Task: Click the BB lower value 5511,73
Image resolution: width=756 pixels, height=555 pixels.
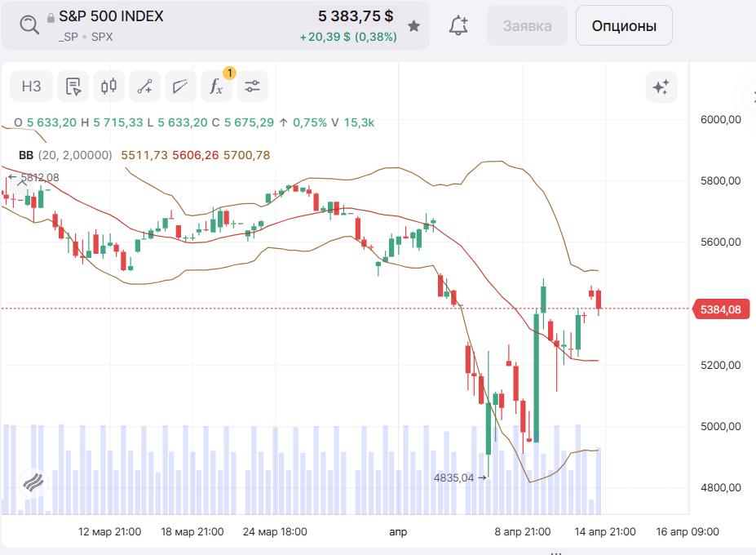Action: point(144,155)
